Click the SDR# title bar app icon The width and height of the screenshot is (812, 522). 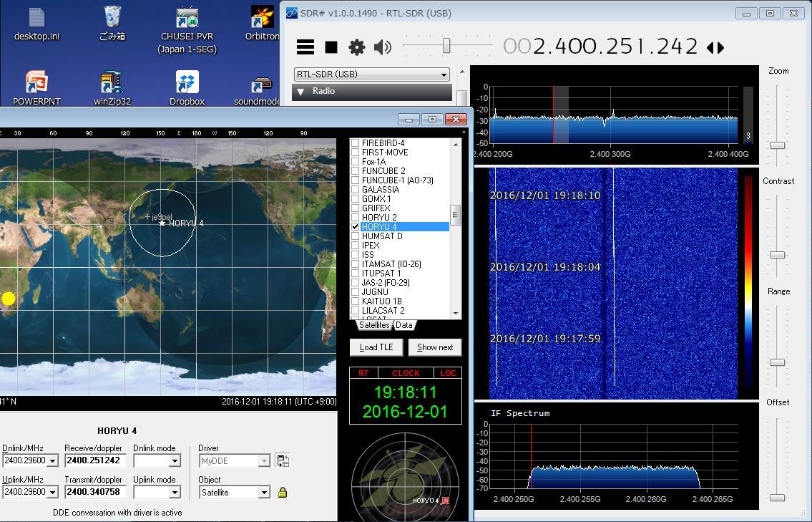[292, 14]
